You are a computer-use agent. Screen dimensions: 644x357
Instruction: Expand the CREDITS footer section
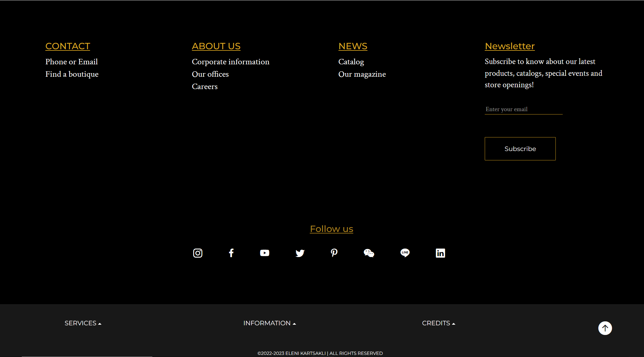tap(438, 323)
